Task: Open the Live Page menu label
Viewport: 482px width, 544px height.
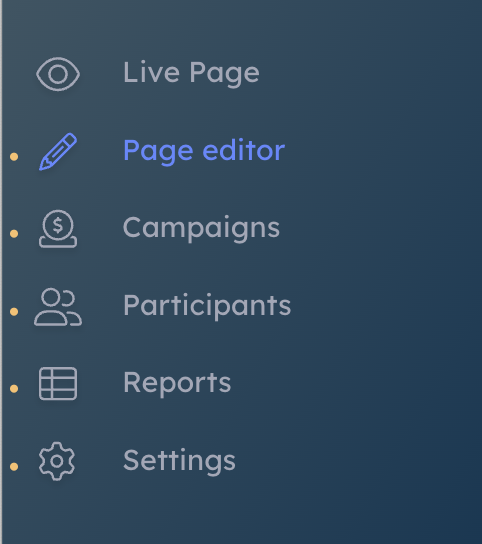Action: coord(191,73)
